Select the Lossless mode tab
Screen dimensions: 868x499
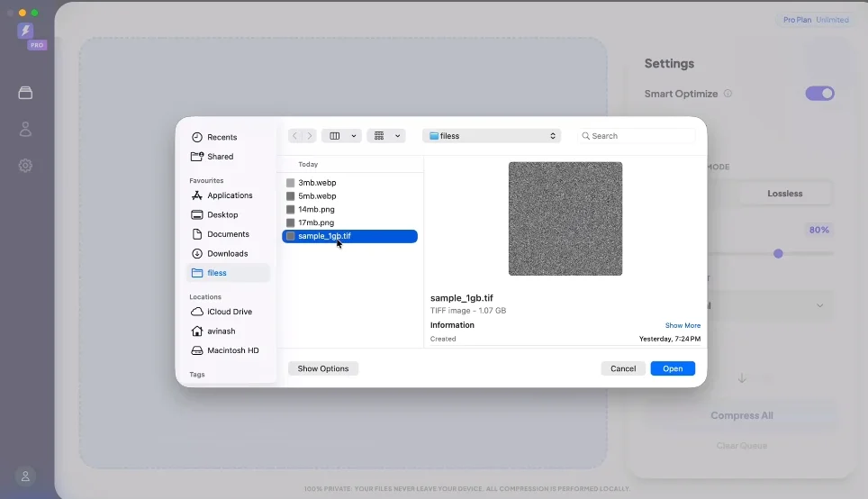tap(785, 194)
